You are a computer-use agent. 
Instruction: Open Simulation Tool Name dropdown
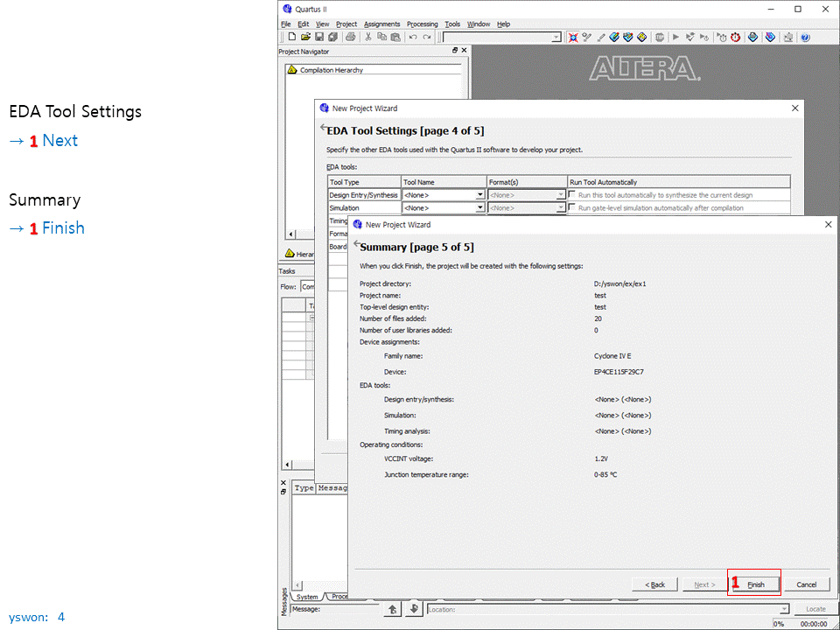(480, 208)
